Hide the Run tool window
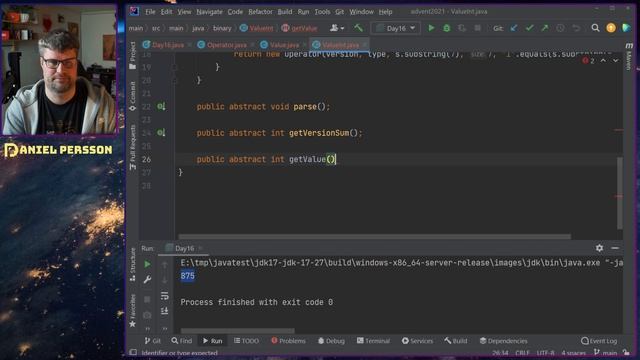 (615, 248)
